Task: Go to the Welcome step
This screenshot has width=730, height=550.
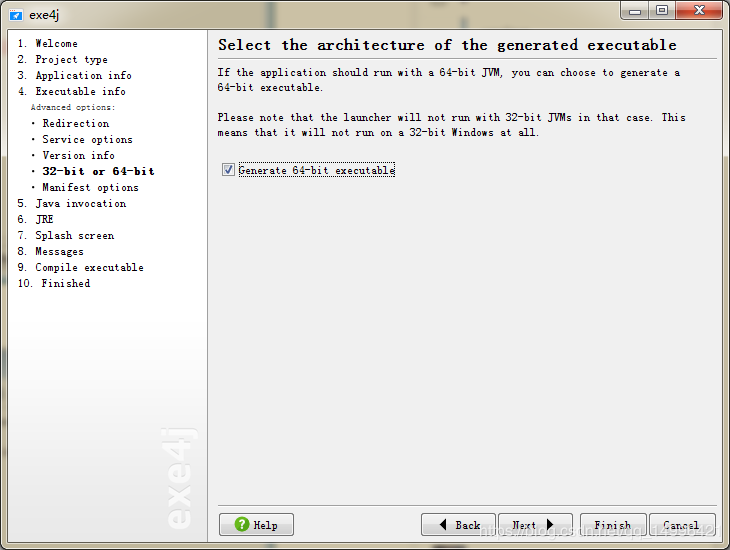Action: 56,43
